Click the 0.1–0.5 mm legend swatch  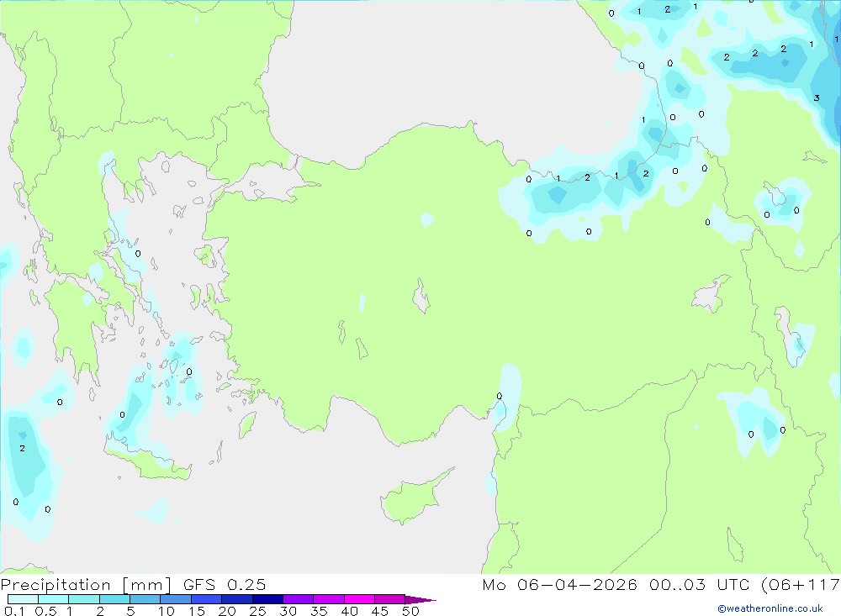(x=23, y=599)
